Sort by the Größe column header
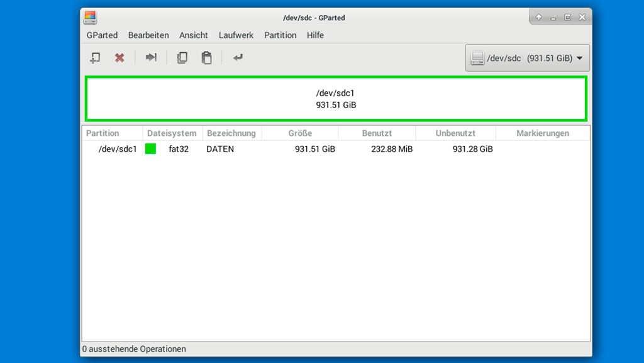Image resolution: width=644 pixels, height=363 pixels. point(300,133)
